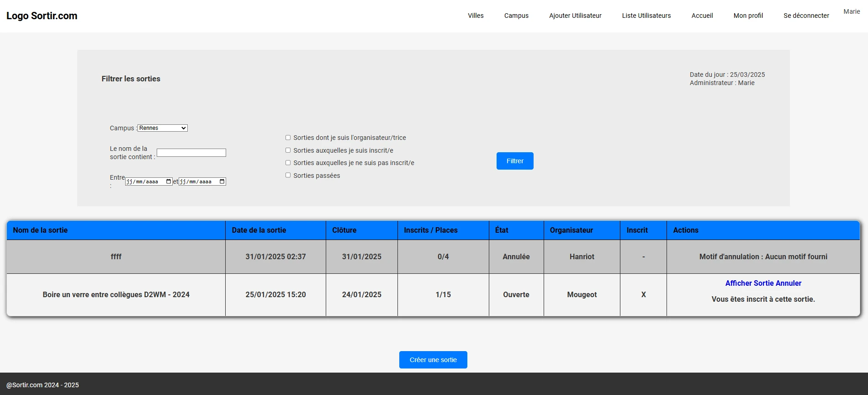Viewport: 868px width, 395px height.
Task: Click Annuler link in the Actions column
Action: [789, 283]
